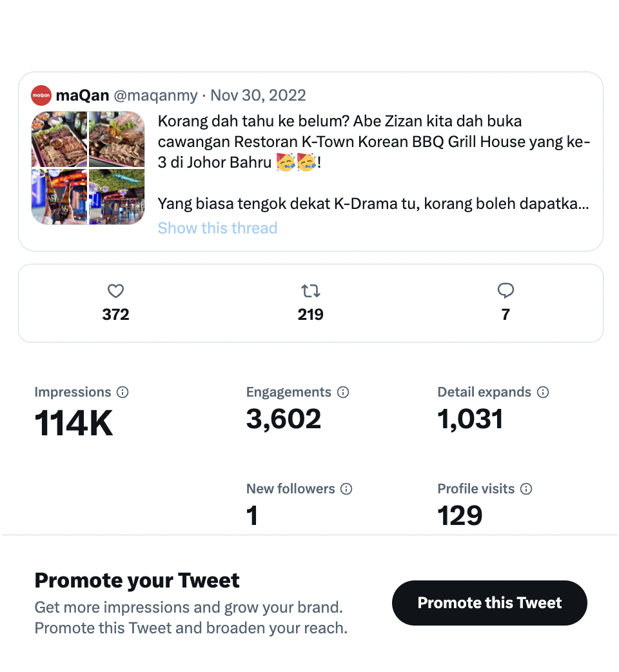Click the maQan profile avatar
619x672 pixels.
(41, 95)
